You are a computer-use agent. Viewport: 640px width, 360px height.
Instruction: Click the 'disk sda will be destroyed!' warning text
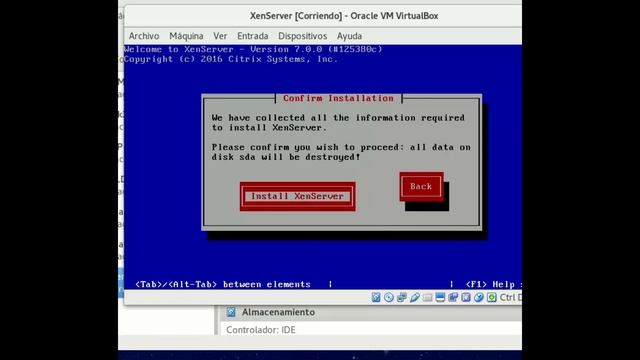coord(286,157)
